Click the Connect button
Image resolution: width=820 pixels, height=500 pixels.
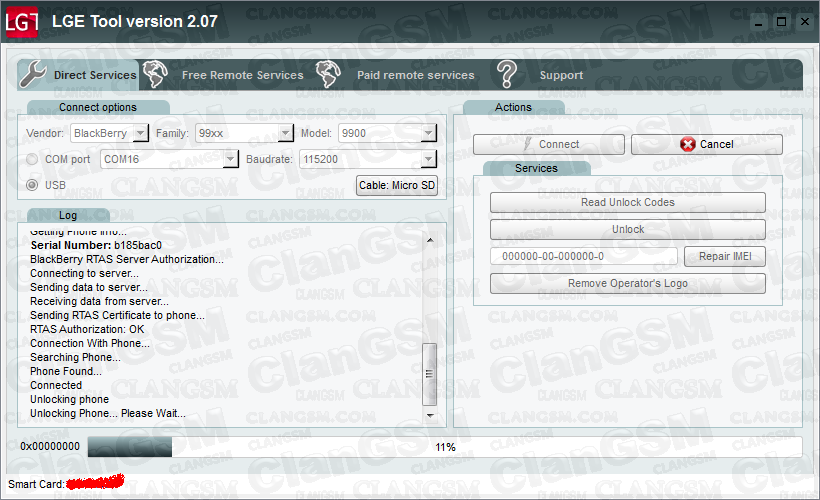tap(549, 144)
